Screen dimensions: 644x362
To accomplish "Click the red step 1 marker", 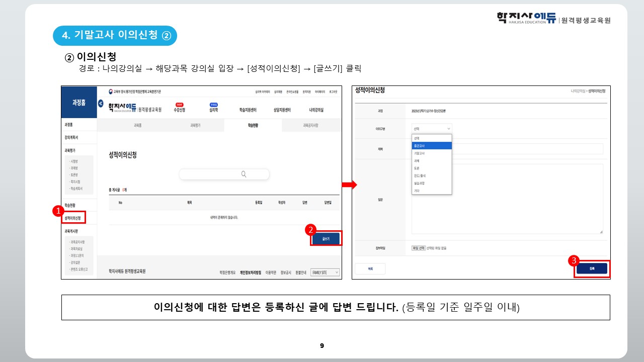I will [x=58, y=211].
